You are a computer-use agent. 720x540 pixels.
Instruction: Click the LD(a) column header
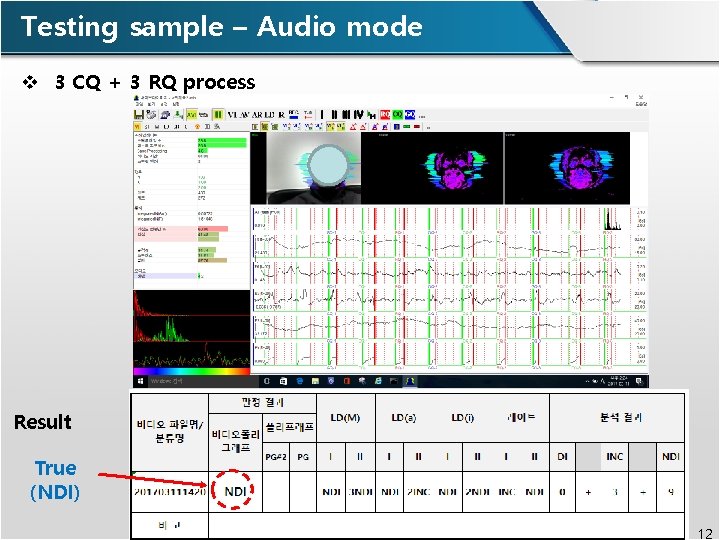[404, 417]
